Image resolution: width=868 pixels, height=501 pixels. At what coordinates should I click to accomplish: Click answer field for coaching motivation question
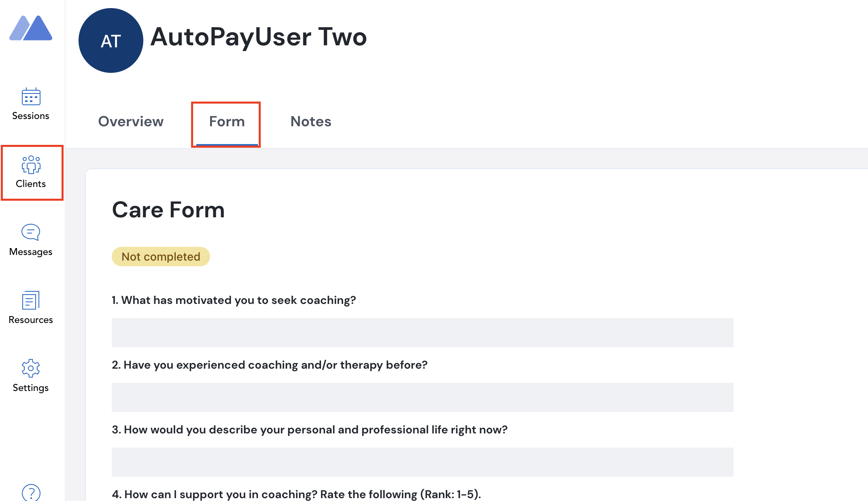tap(422, 332)
